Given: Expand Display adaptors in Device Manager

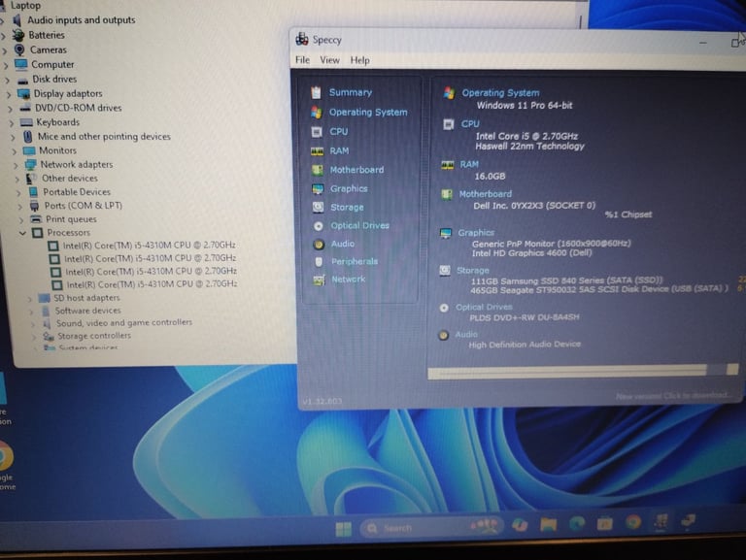Looking at the screenshot, I should (x=9, y=94).
